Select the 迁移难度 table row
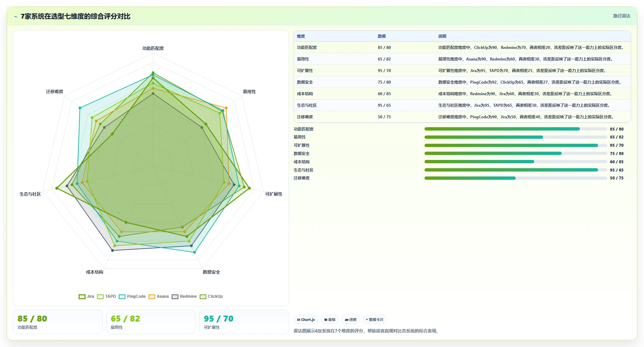This screenshot has width=644, height=347. (462, 117)
